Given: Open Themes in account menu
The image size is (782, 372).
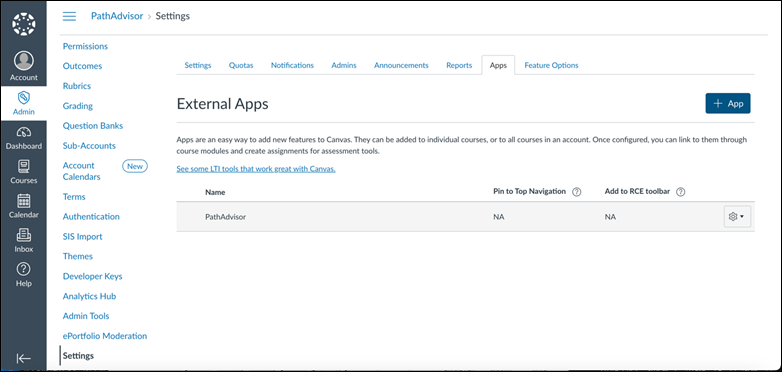Looking at the screenshot, I should [x=78, y=256].
